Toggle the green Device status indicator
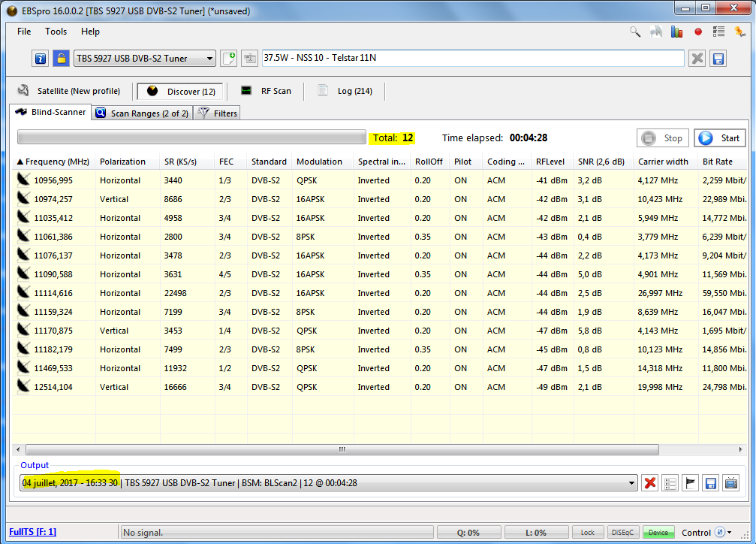The height and width of the screenshot is (544, 756). click(658, 533)
